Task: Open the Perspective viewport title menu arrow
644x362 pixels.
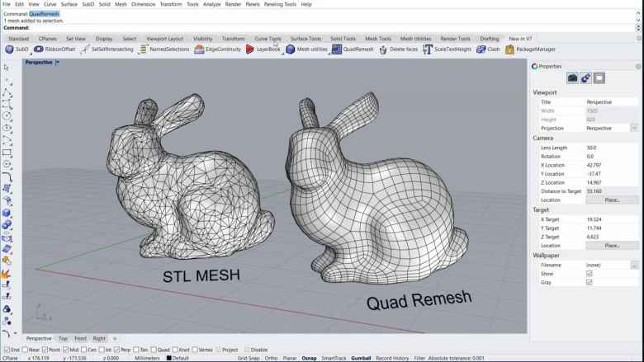Action: (x=57, y=62)
